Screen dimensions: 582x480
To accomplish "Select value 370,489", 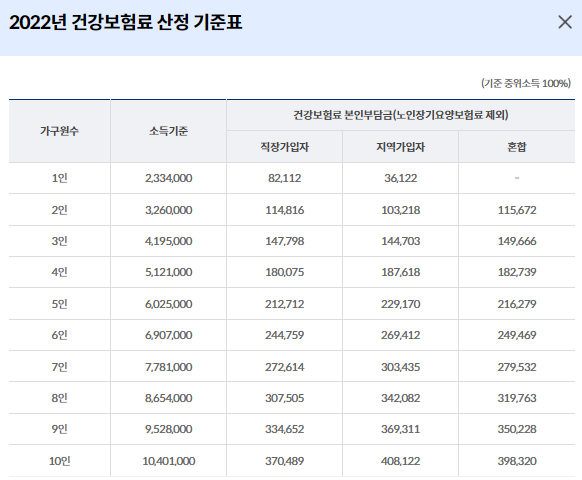I will point(285,461).
